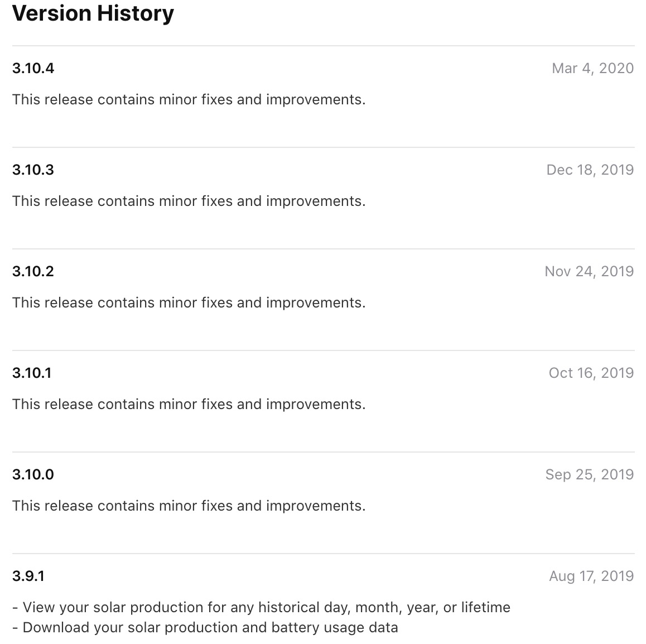Viewport: 646px width, 644px height.
Task: Select version number 3.10.0
Action: (33, 474)
